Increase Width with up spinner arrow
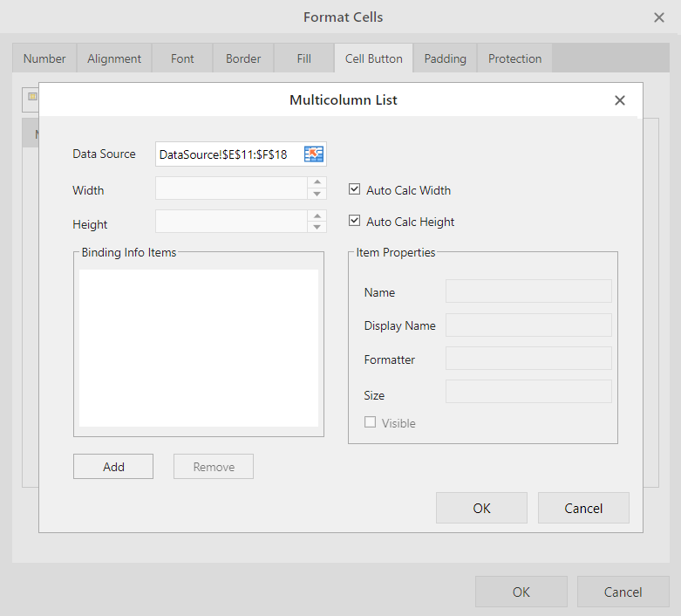681x616 pixels. 318,183
